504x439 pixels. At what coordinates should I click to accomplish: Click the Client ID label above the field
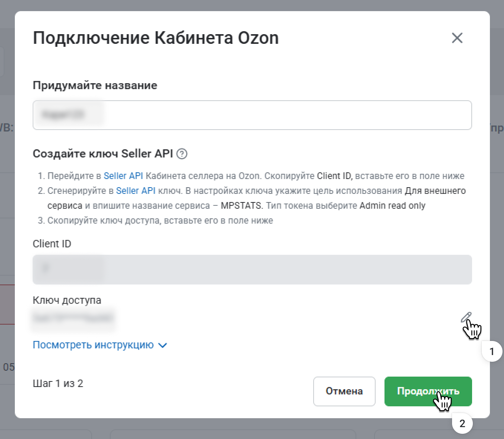(52, 244)
